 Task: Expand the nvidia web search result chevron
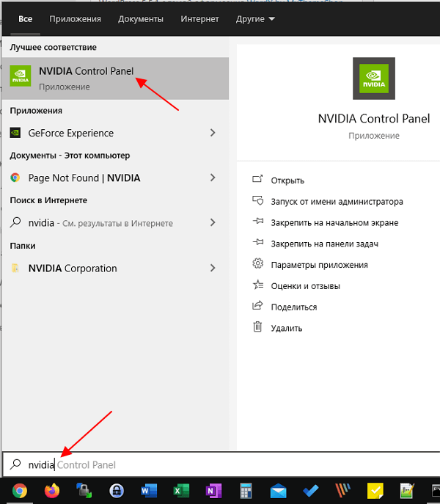pos(213,222)
